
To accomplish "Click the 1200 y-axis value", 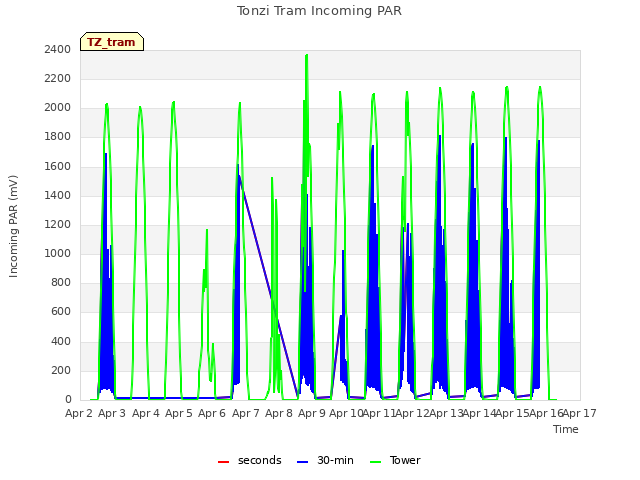I will 58,224.
